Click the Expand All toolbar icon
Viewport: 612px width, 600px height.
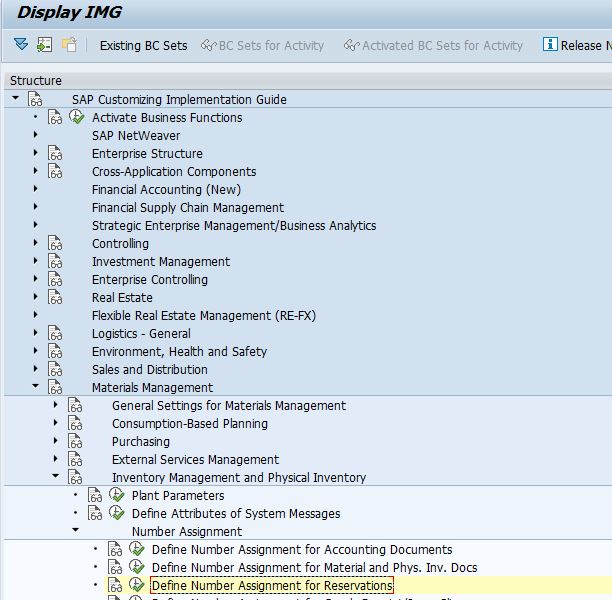tap(21, 44)
